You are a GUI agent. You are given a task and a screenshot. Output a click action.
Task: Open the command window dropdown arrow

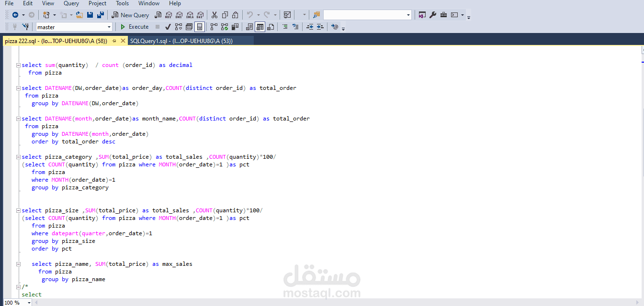[x=463, y=15]
